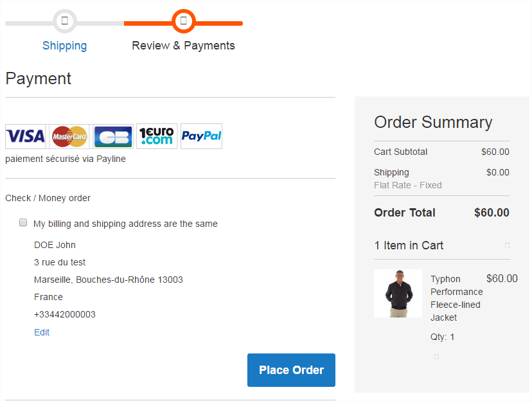
Task: Pick the 1euro.com payment logo
Action: 157,136
